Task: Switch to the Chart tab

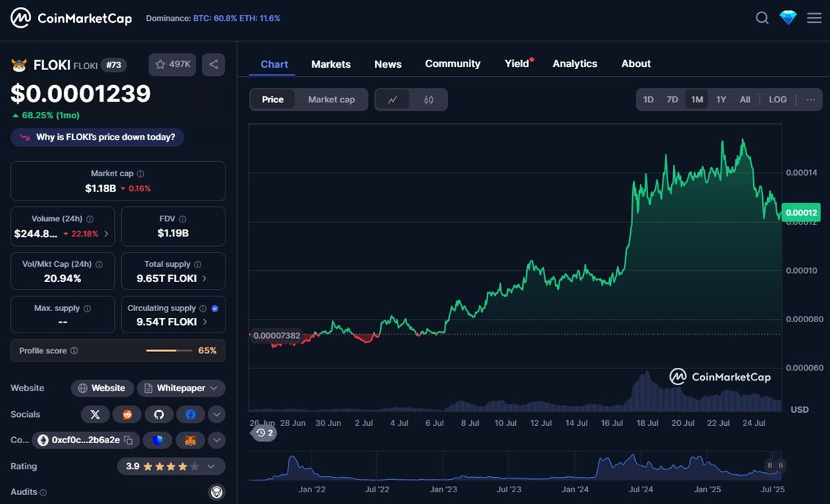Action: tap(275, 64)
